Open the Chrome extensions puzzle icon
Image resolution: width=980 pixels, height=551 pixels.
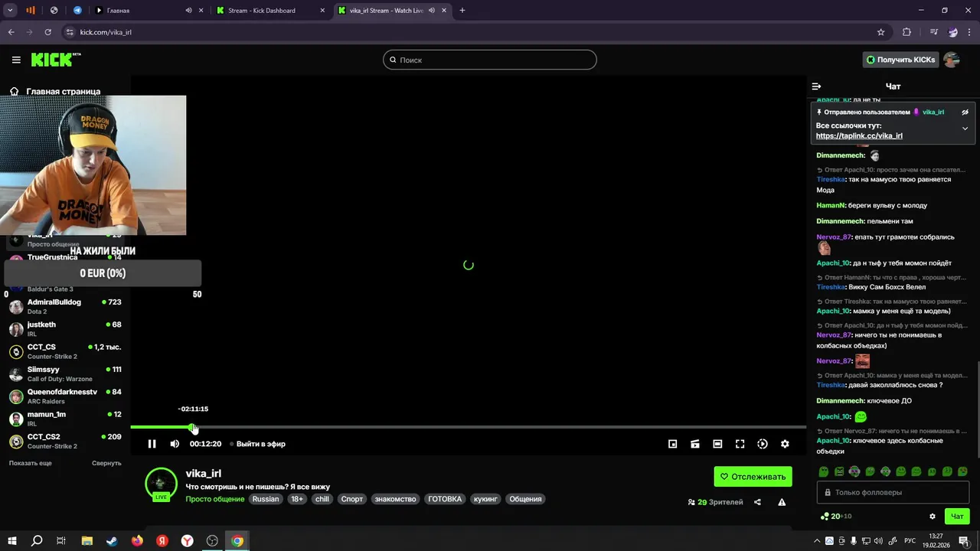906,32
